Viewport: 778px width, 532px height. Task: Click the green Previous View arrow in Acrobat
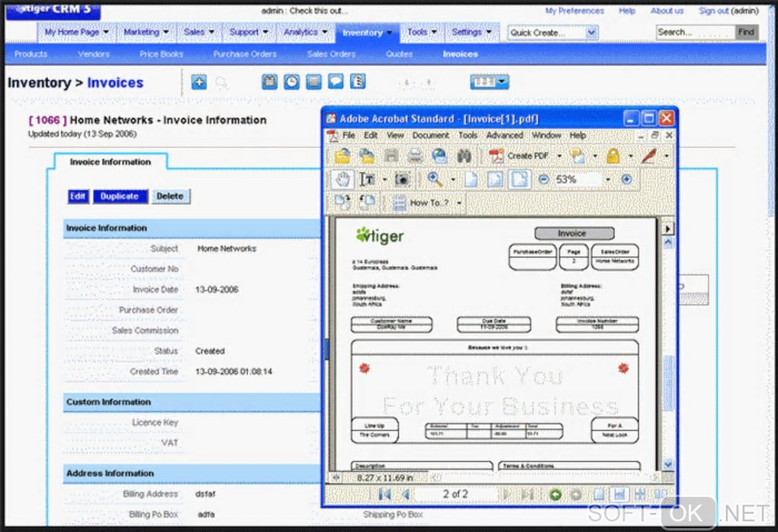point(555,495)
